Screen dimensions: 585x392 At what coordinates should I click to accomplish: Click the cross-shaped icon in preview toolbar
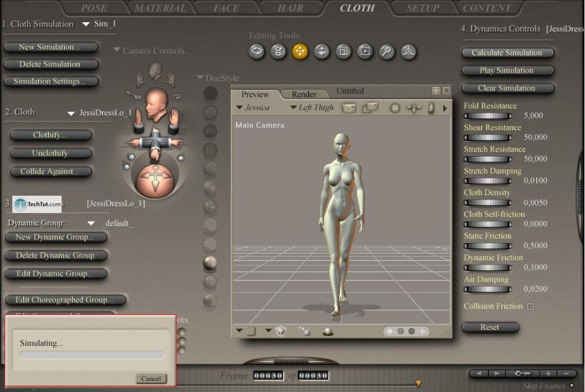coord(413,108)
